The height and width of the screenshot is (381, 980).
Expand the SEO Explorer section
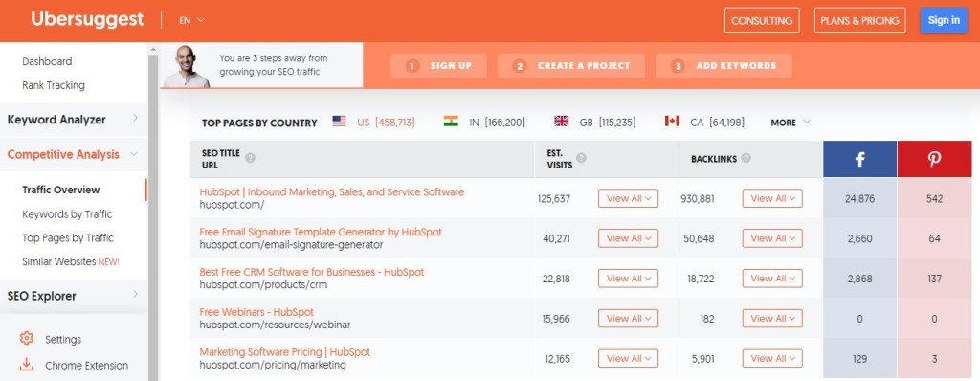74,296
